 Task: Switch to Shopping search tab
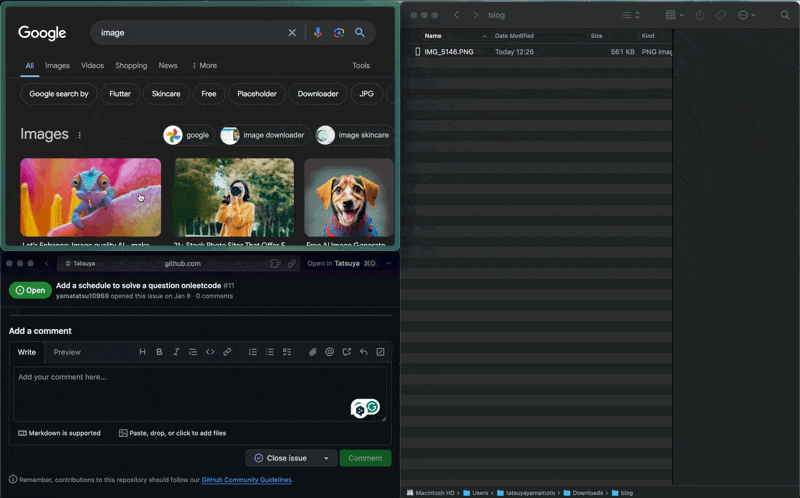(131, 65)
